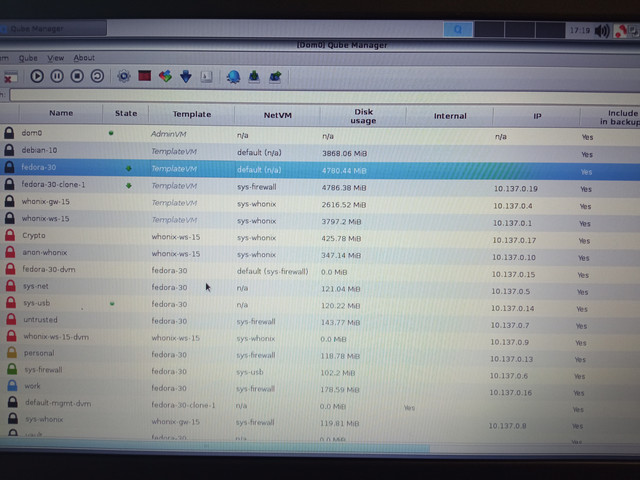The width and height of the screenshot is (640, 480).
Task: Open the colorful applications shortcuts icon
Action: (165, 76)
